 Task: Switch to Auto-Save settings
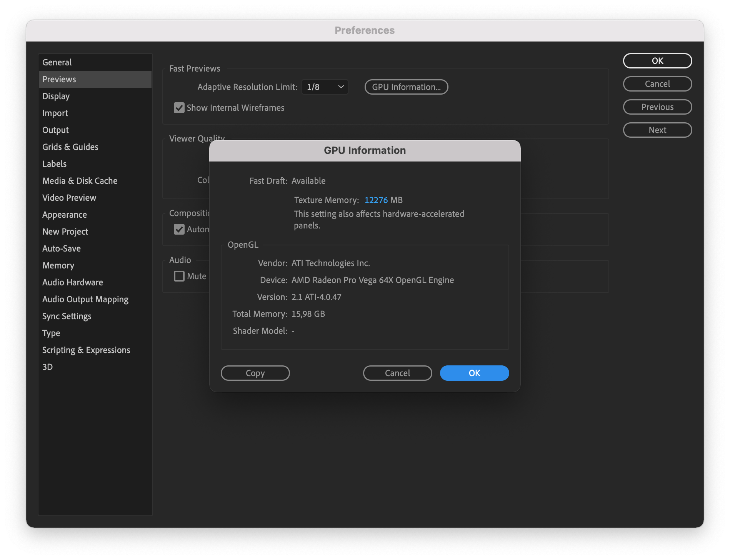pos(61,248)
